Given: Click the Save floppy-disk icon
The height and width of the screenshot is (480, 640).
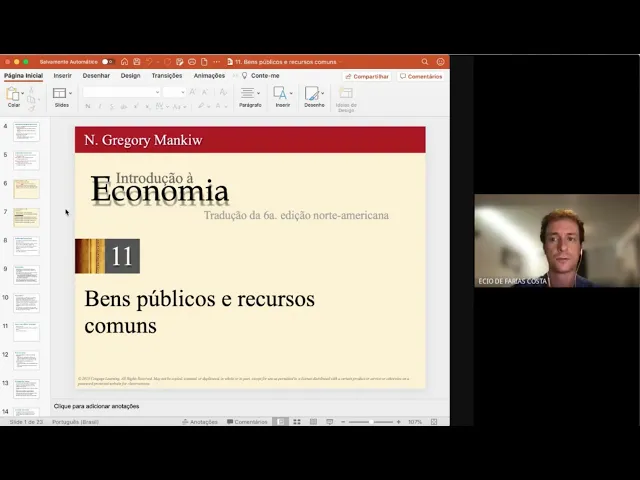Looking at the screenshot, I should click(137, 62).
